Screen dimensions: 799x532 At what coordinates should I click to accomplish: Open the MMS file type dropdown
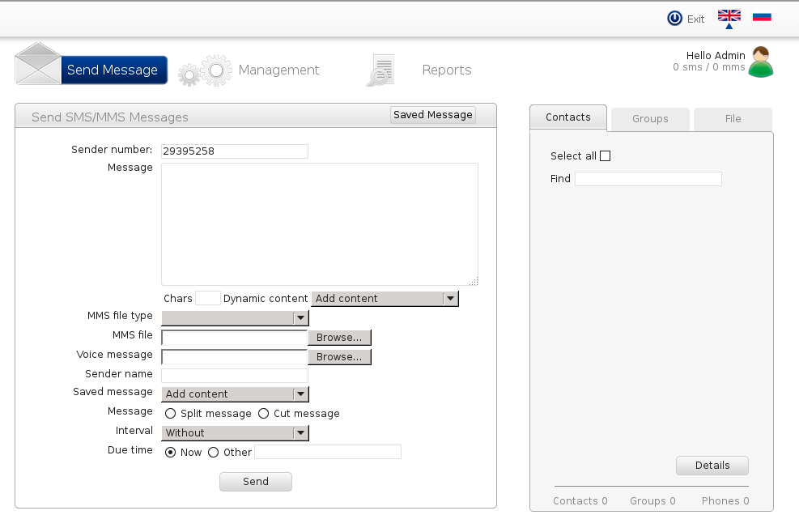pos(235,318)
